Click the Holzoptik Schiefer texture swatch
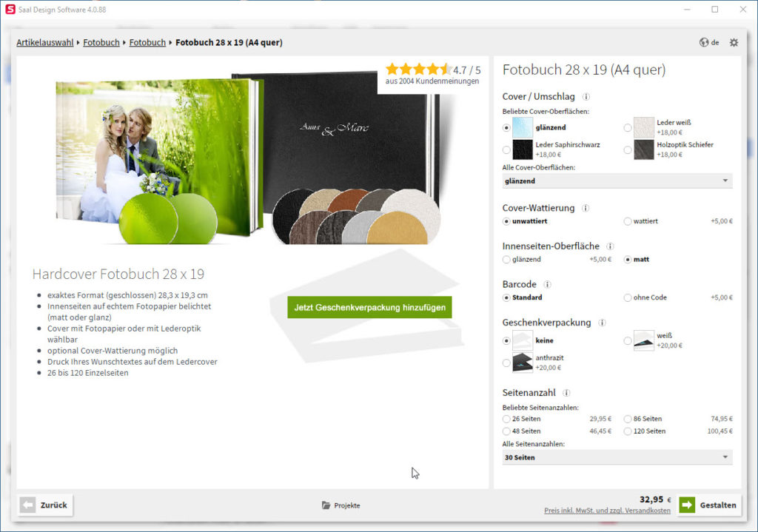 click(644, 149)
